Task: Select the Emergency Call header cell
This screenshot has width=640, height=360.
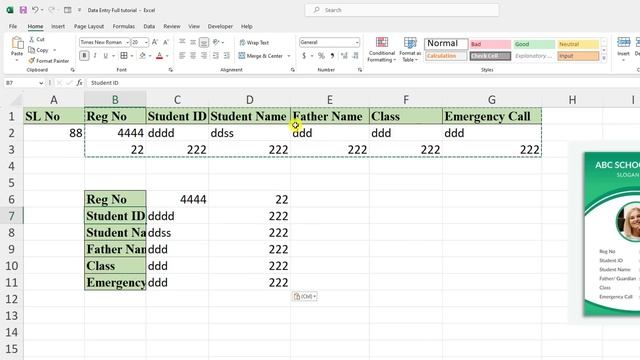Action: pos(492,116)
